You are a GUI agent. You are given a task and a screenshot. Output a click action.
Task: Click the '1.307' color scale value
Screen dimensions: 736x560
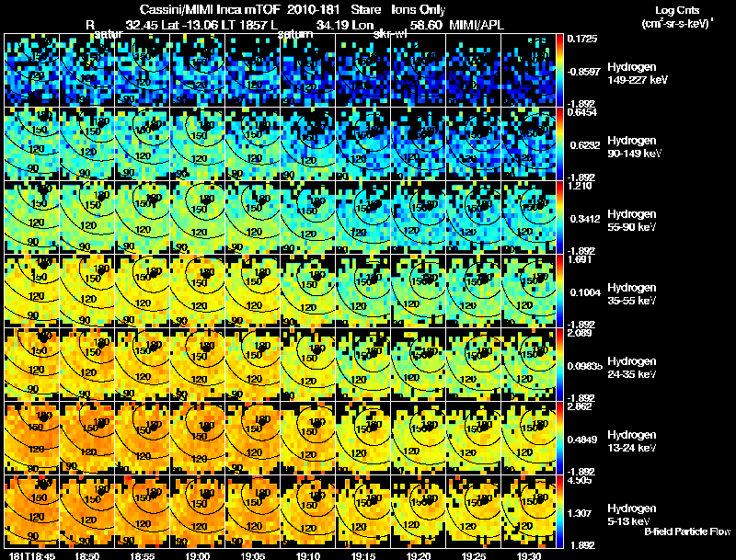pyautogui.click(x=580, y=514)
